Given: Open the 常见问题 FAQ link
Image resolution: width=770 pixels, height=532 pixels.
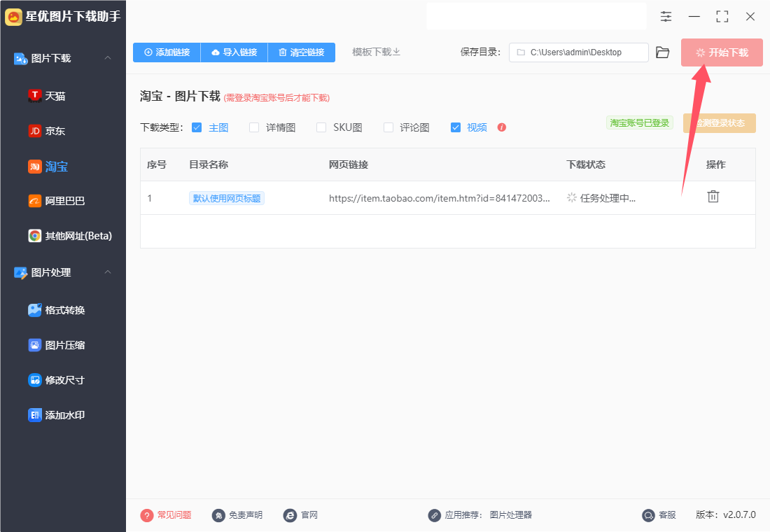Looking at the screenshot, I should pos(174,514).
